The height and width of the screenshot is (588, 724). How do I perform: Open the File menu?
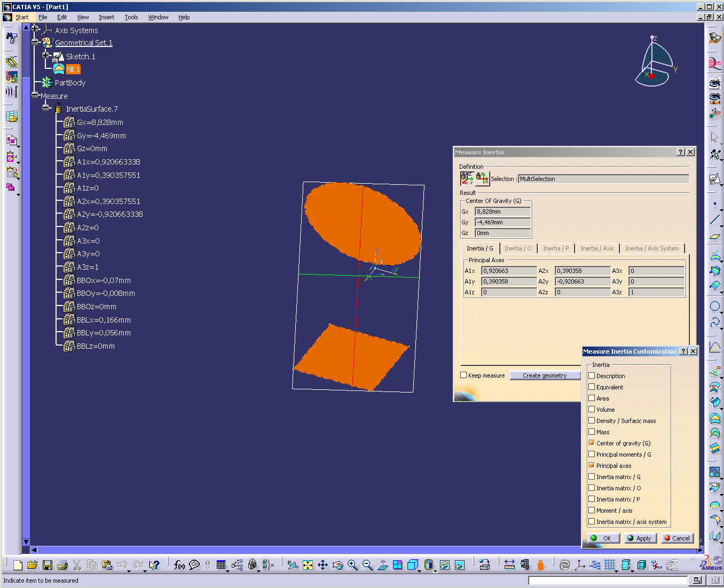[43, 17]
